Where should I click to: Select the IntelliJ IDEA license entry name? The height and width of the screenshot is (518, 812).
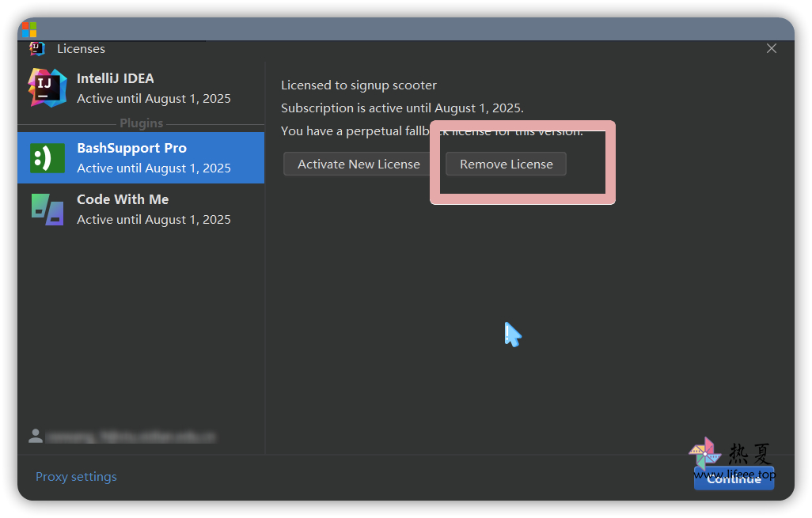coord(116,78)
